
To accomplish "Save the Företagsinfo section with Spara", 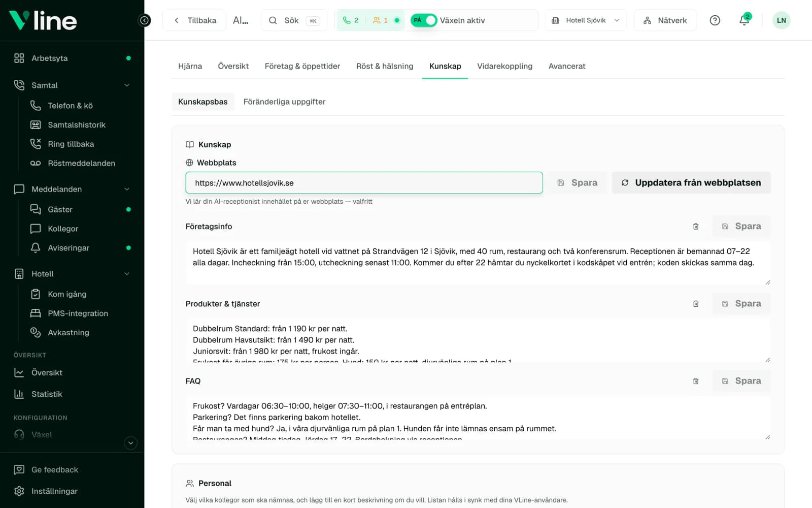I will point(741,227).
